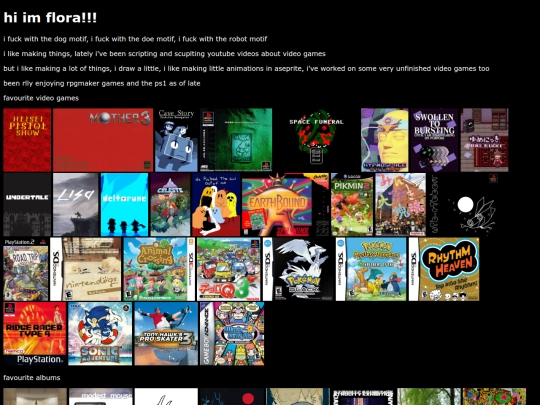
Task: Click the Celeste mountain cover
Action: click(170, 205)
